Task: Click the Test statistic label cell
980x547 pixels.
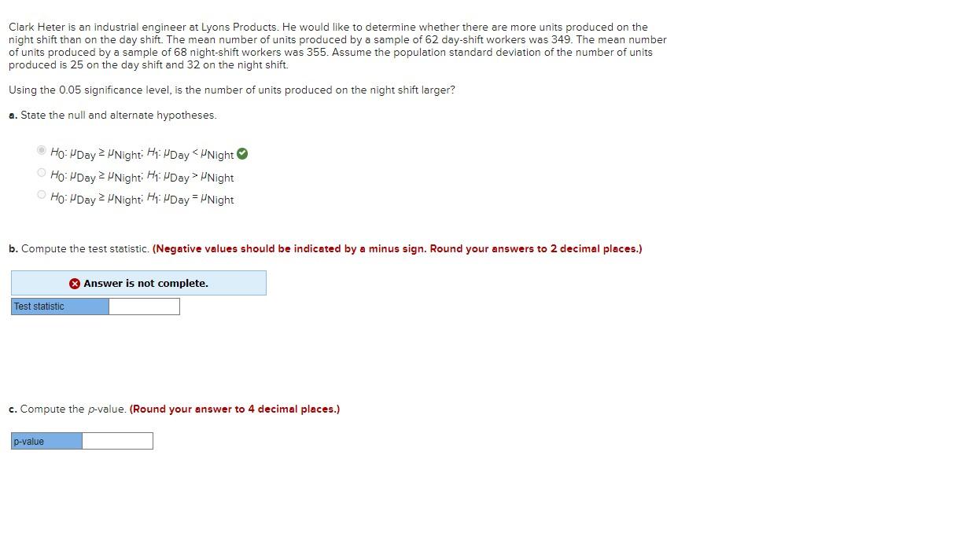Action: pos(60,307)
